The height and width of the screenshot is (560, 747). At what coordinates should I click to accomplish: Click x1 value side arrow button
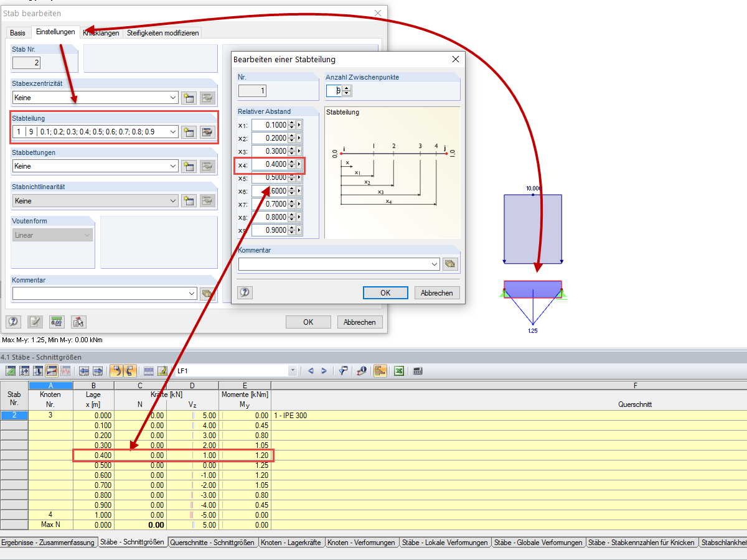299,125
